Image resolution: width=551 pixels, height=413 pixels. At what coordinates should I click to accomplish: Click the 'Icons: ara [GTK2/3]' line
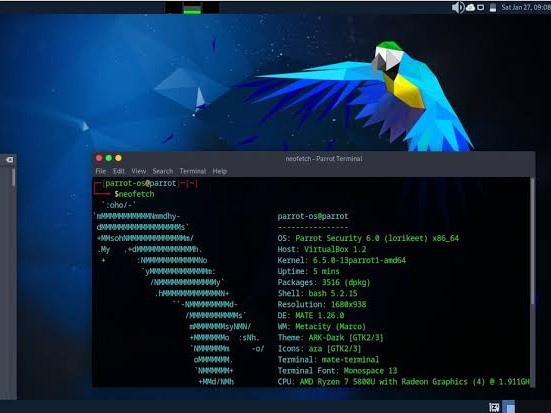click(x=319, y=349)
